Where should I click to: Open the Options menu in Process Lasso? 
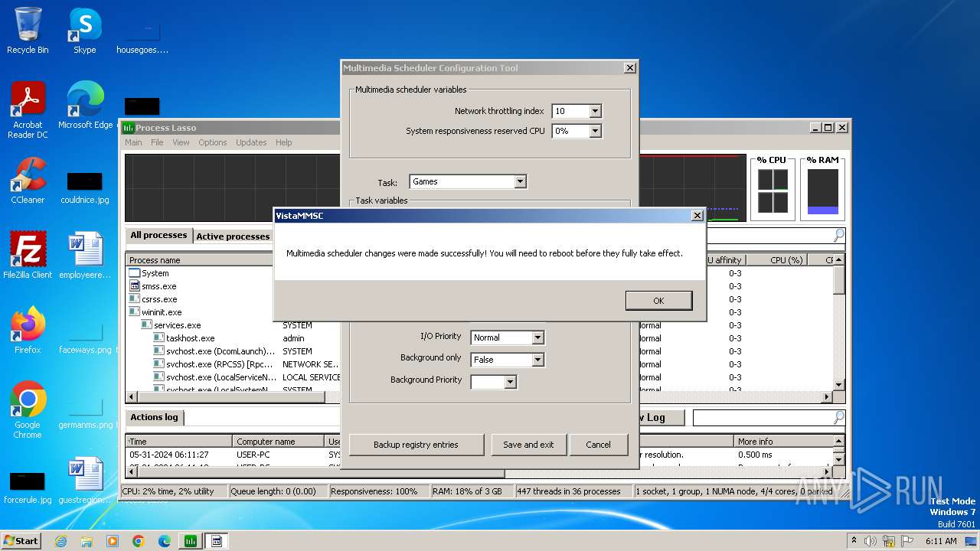213,142
